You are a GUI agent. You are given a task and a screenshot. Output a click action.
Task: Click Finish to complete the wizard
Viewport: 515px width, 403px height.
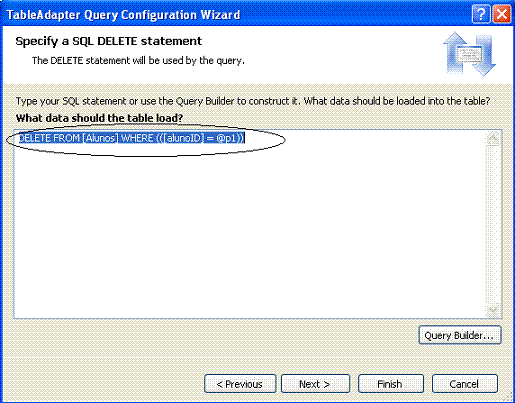pos(391,384)
